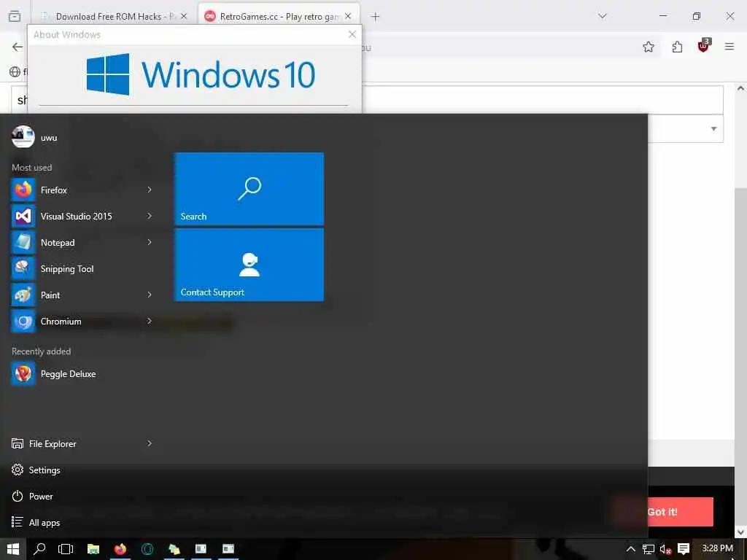Viewport: 747px width, 560px height.
Task: Expand Notepad jump list arrow
Action: click(150, 242)
